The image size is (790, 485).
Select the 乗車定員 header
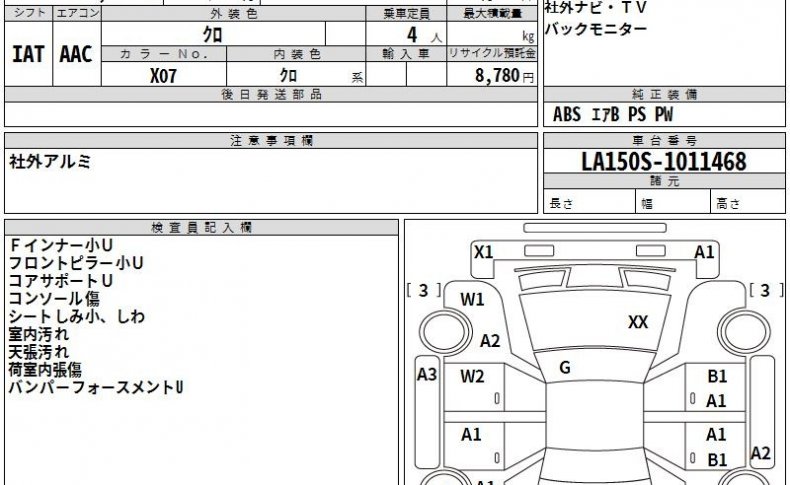pyautogui.click(x=406, y=14)
